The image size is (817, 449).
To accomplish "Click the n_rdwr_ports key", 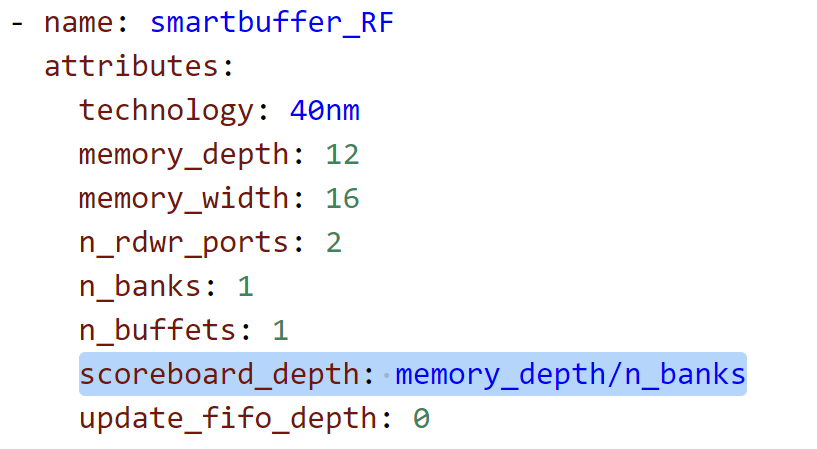I will pyautogui.click(x=184, y=243).
